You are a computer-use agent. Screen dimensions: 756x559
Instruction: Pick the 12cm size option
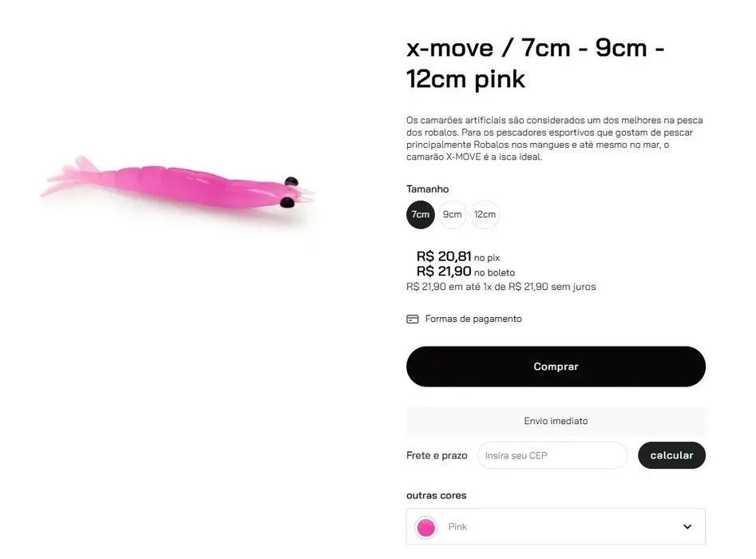tap(485, 215)
